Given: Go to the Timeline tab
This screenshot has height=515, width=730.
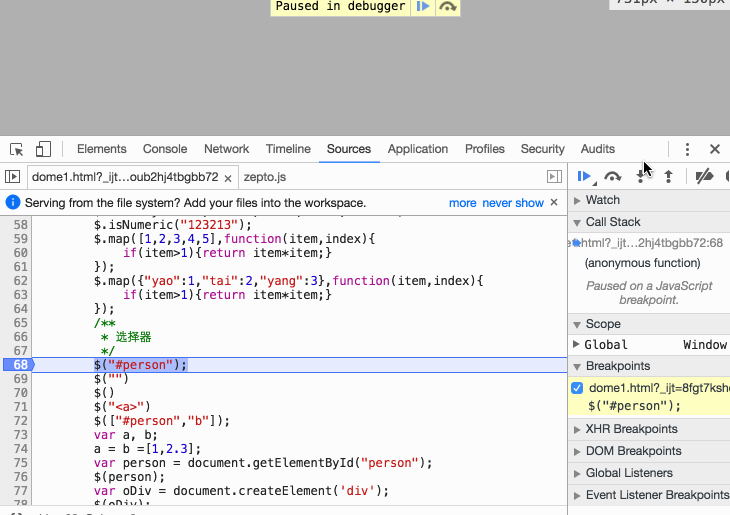Looking at the screenshot, I should pyautogui.click(x=288, y=149).
